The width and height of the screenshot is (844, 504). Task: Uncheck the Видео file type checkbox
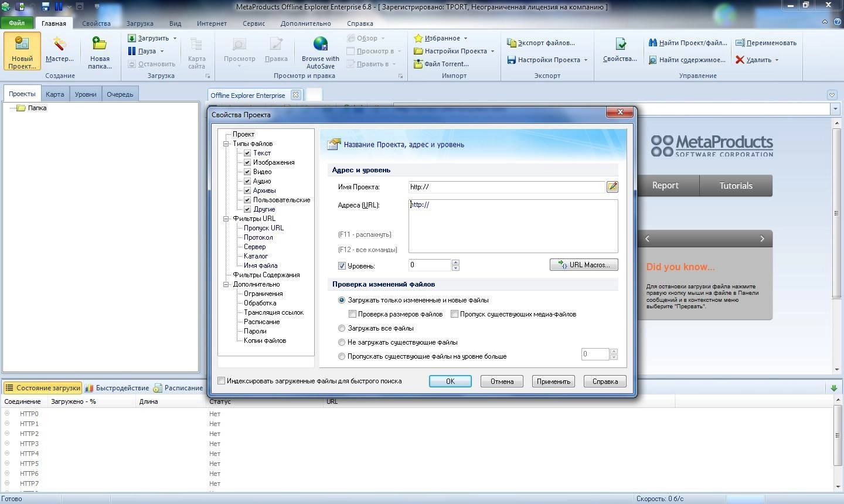click(247, 172)
